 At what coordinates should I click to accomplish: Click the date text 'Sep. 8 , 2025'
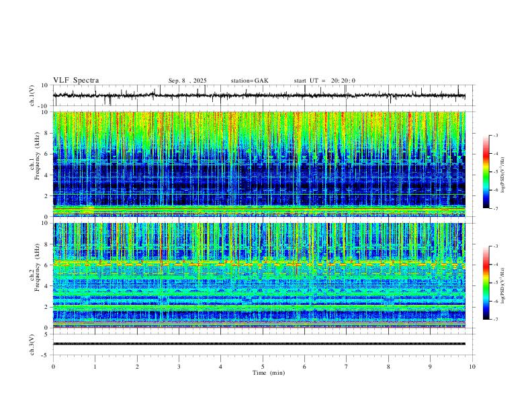pos(187,81)
